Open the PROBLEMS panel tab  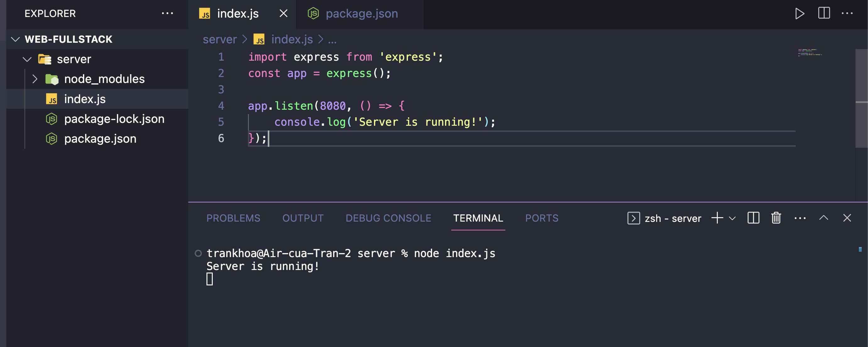pyautogui.click(x=233, y=218)
